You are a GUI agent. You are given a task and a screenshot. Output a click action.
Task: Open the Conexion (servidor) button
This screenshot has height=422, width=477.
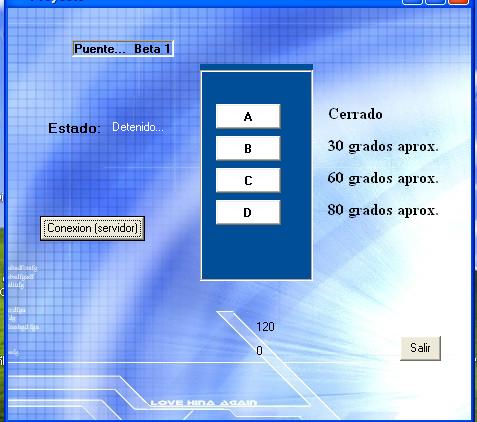[92, 228]
